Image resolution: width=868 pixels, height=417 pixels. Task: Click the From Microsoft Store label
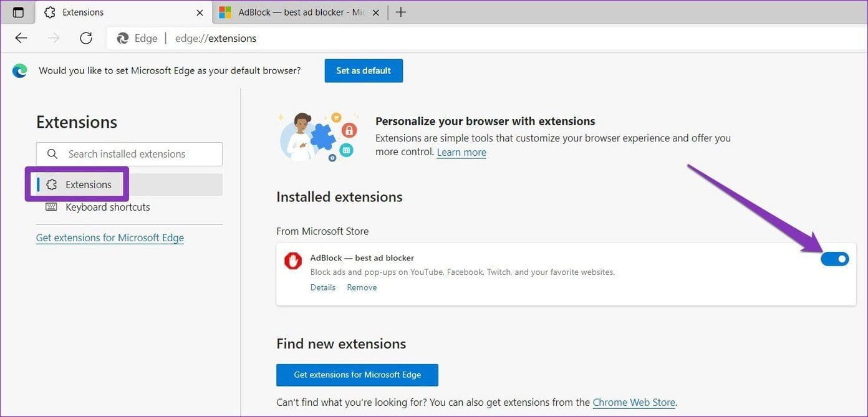pos(322,231)
